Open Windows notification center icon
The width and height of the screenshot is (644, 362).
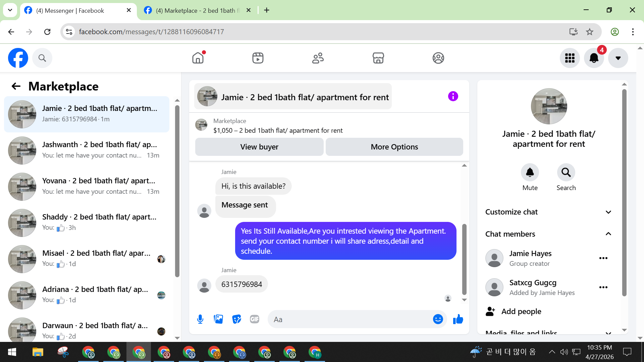(x=627, y=352)
